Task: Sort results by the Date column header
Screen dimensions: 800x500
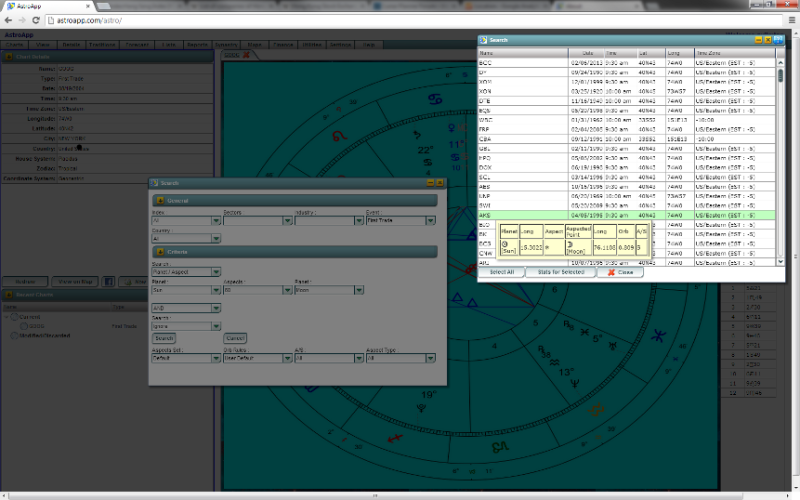Action: (x=588, y=53)
